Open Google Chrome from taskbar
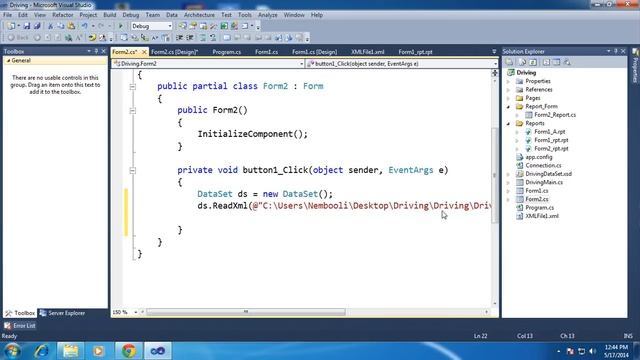The width and height of the screenshot is (640, 360). click(x=129, y=351)
